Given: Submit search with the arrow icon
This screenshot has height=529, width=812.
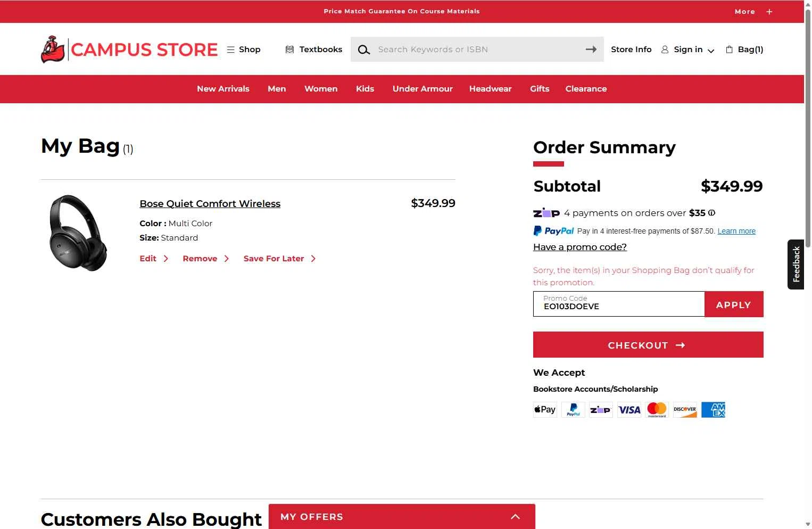Looking at the screenshot, I should [591, 49].
